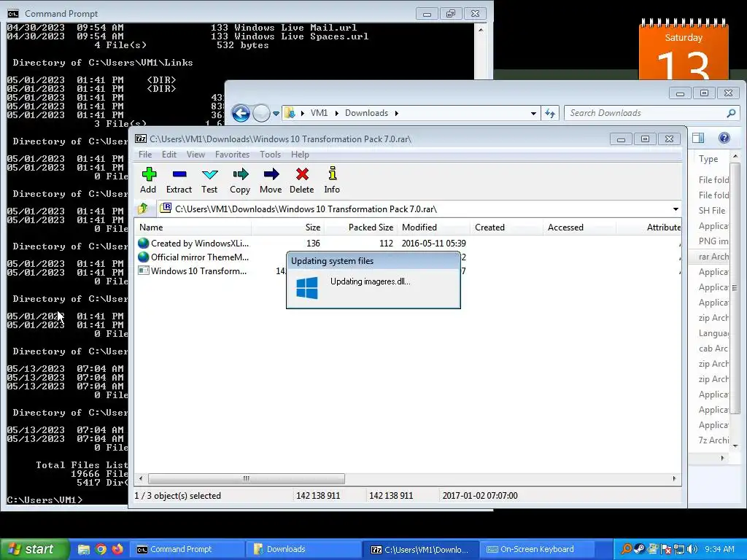Click the Copy toolbar icon
The image size is (747, 560).
[240, 174]
